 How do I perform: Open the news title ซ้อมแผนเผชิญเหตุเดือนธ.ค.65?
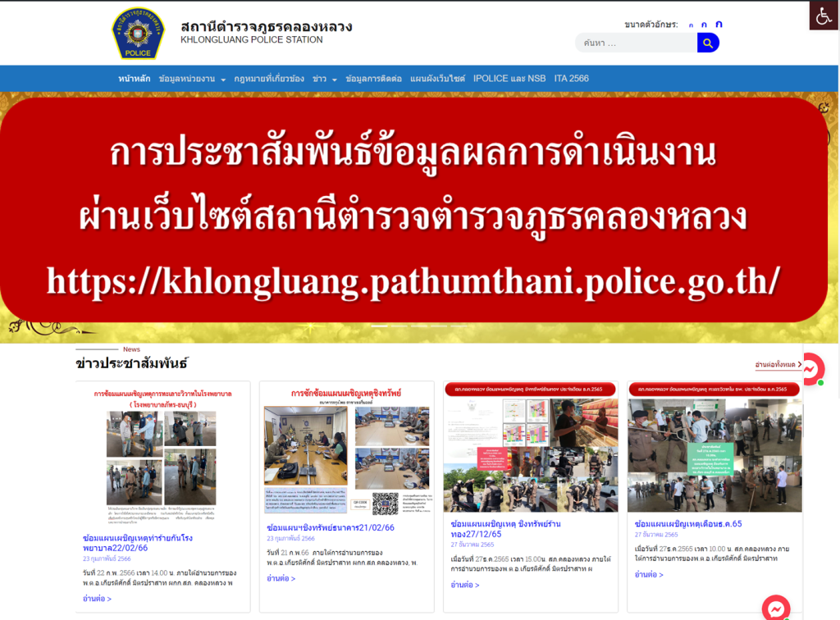pyautogui.click(x=688, y=523)
